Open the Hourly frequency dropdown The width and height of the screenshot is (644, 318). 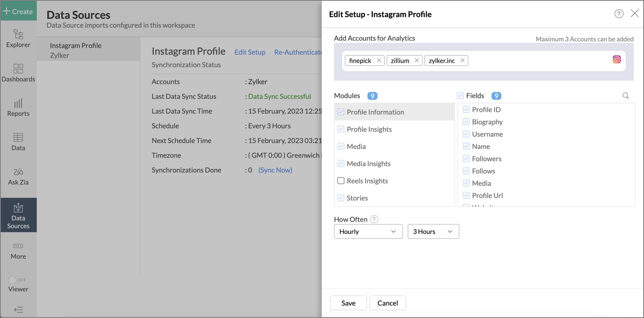pyautogui.click(x=368, y=231)
